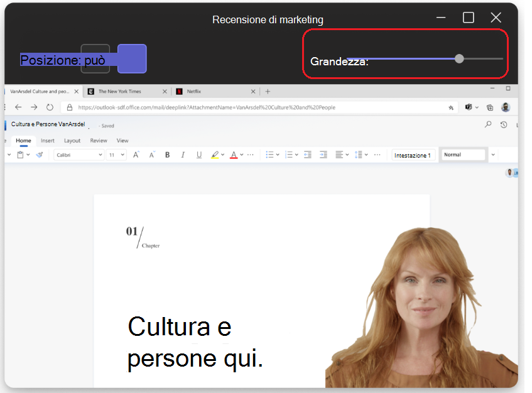Screen dimensions: 532x393
Task: Open more font options ellipsis
Action: tap(251, 154)
